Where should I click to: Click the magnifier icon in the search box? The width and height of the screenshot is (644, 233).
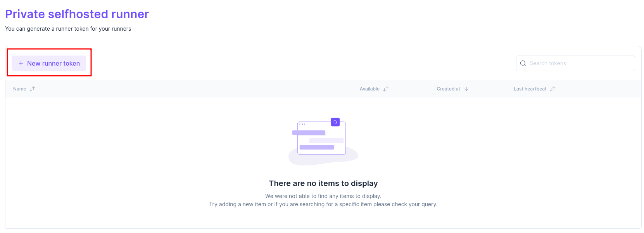(523, 63)
